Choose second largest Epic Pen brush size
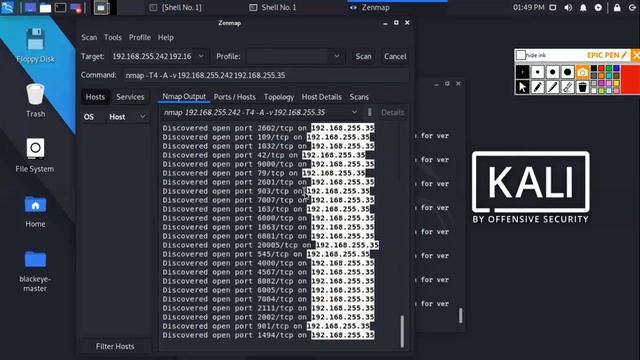The image size is (640, 360). [553, 72]
